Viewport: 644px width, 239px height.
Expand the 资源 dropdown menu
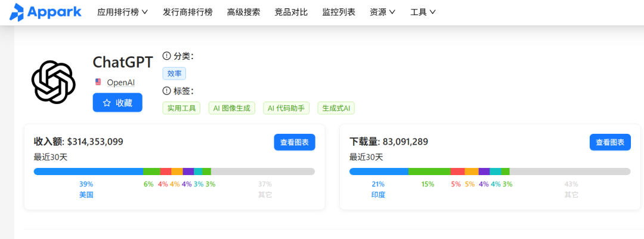[382, 12]
